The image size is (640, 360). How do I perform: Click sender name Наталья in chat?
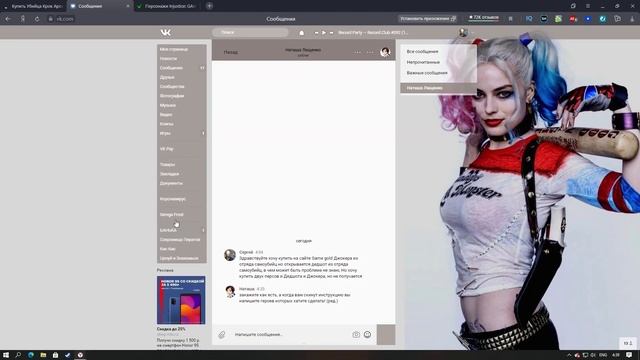tap(247, 289)
